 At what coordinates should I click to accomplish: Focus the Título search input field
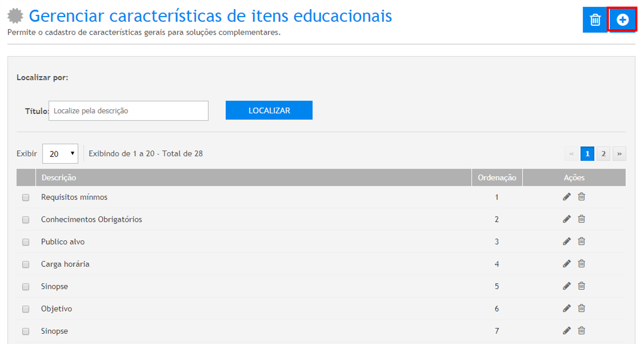click(x=128, y=111)
